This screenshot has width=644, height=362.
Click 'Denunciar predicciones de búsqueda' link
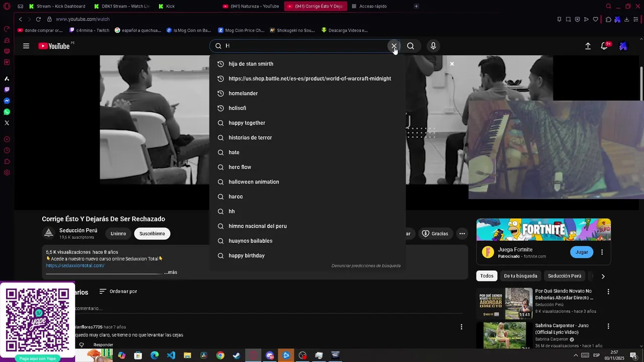366,265
